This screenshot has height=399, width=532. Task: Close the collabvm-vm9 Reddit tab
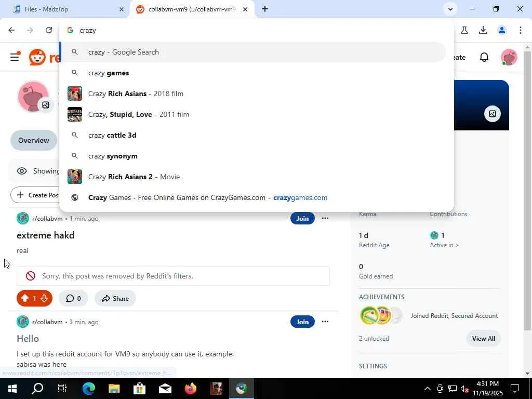tap(245, 9)
